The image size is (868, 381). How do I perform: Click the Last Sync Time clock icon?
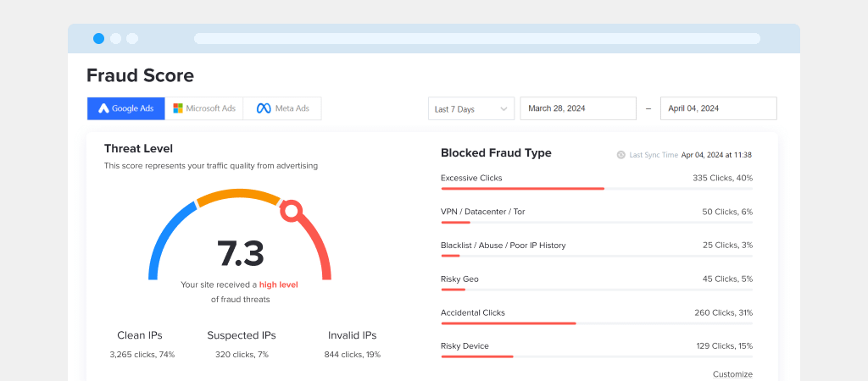pyautogui.click(x=620, y=155)
